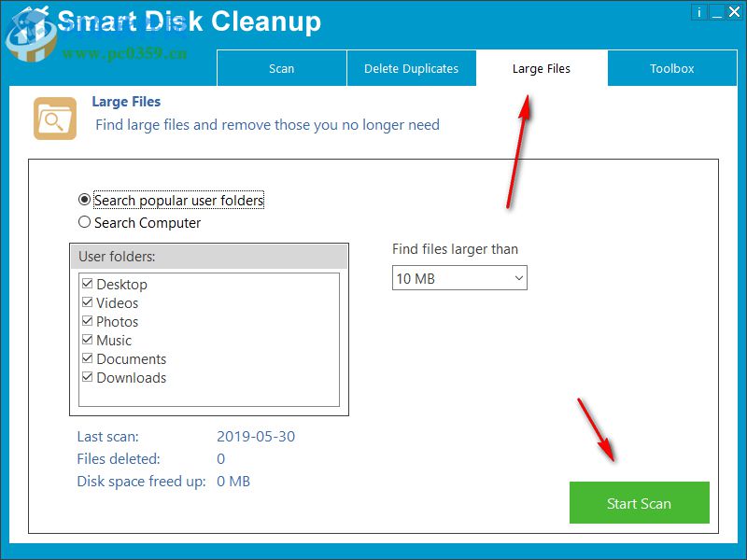Click the Start Scan button
This screenshot has width=747, height=560.
639,502
